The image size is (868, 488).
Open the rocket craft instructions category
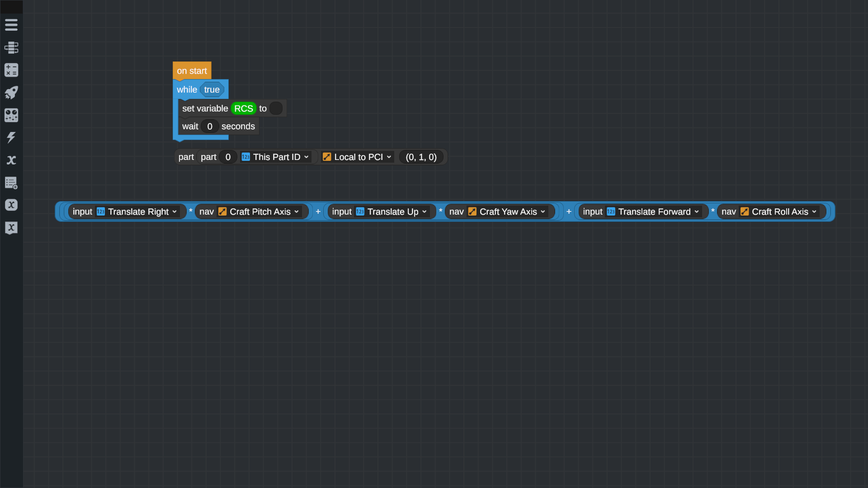coord(11,93)
